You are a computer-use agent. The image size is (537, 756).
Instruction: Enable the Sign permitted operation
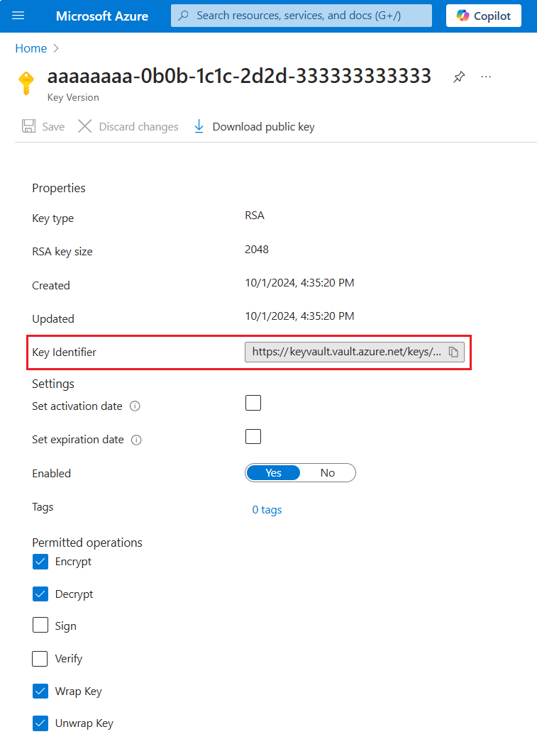pos(40,626)
